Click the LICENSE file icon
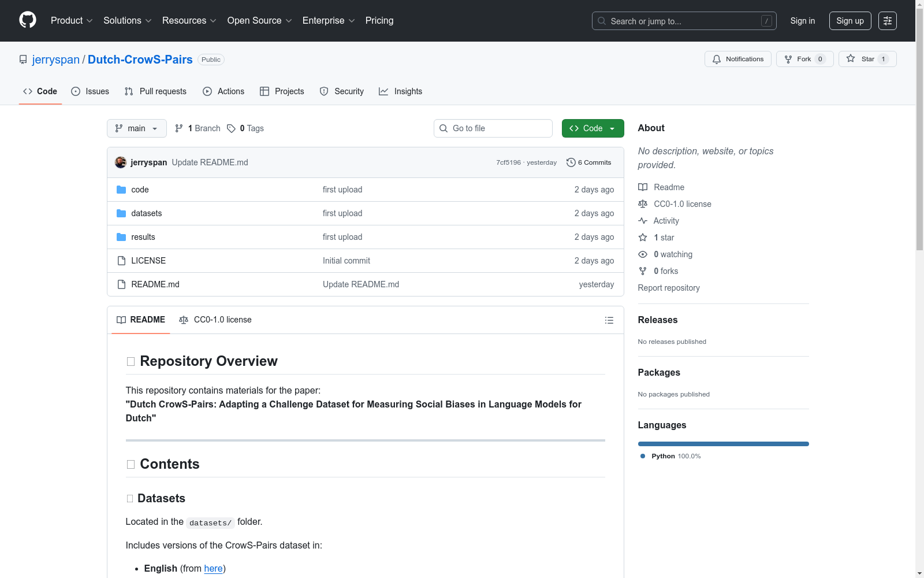This screenshot has height=578, width=924. pyautogui.click(x=121, y=261)
